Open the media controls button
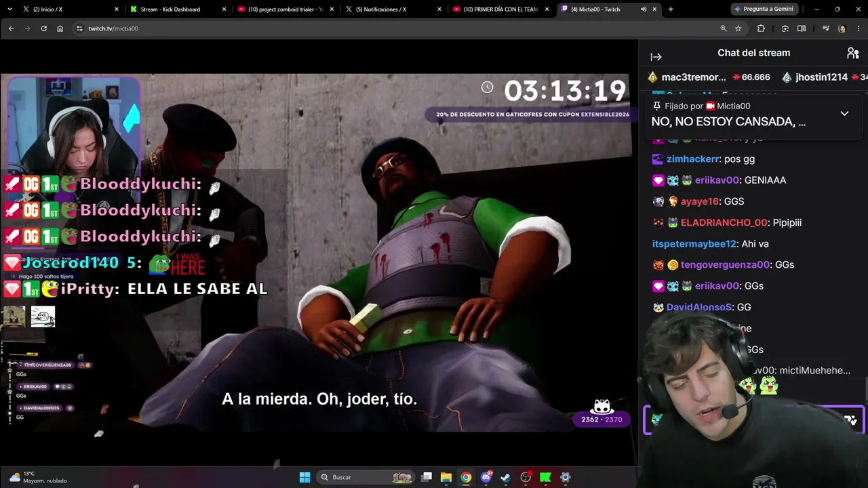The width and height of the screenshot is (868, 488). [x=825, y=28]
